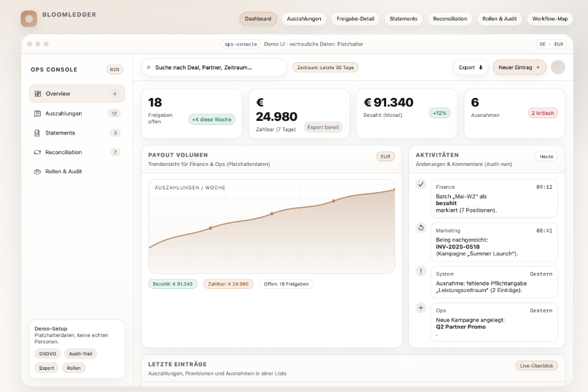The height and width of the screenshot is (392, 588).
Task: Click the refresh icon beside Marketing activity
Action: click(x=421, y=228)
